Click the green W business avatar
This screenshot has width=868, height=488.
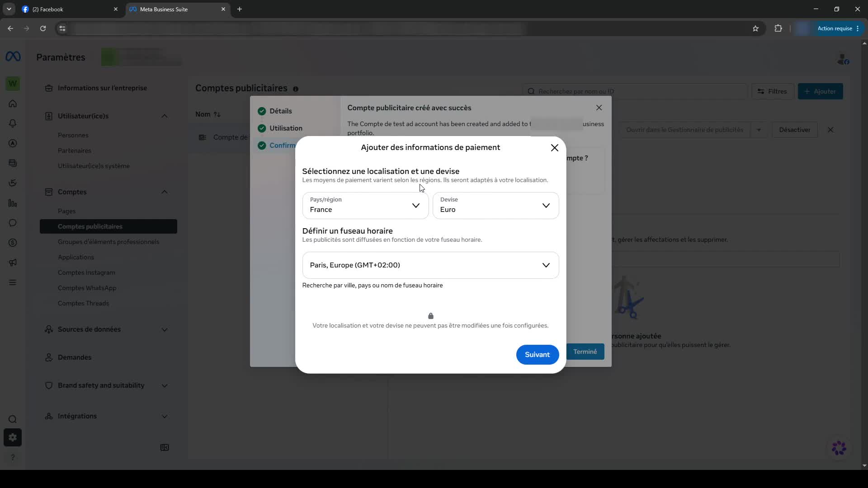point(13,84)
